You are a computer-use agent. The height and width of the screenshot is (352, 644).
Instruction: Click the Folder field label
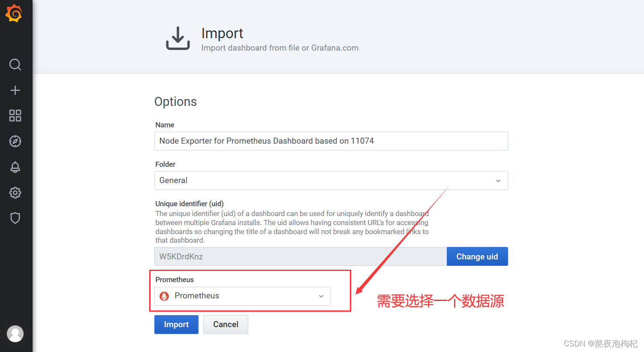click(x=165, y=164)
